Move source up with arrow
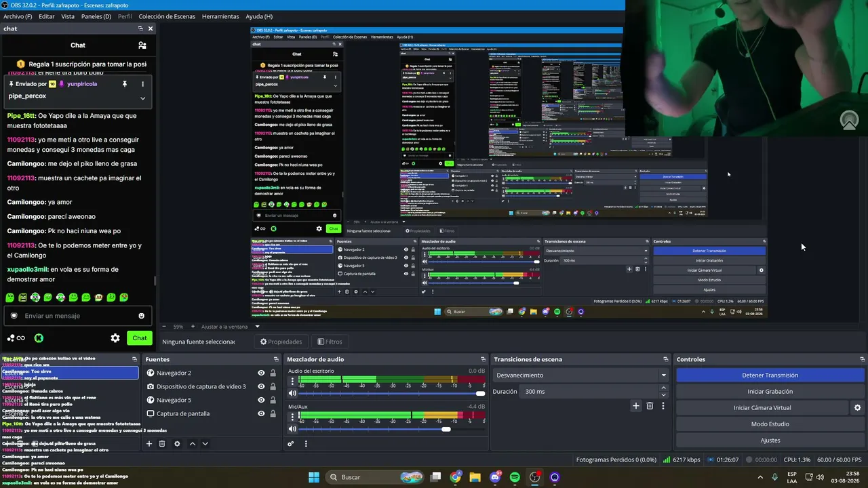The width and height of the screenshot is (868, 488). (193, 444)
